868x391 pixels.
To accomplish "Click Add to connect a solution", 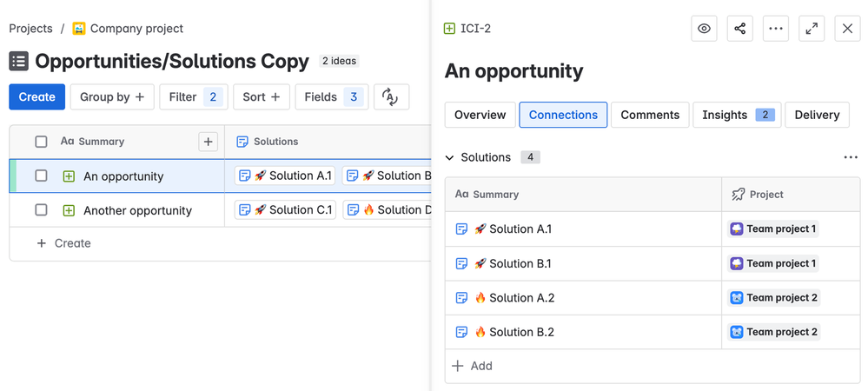I will (x=472, y=366).
